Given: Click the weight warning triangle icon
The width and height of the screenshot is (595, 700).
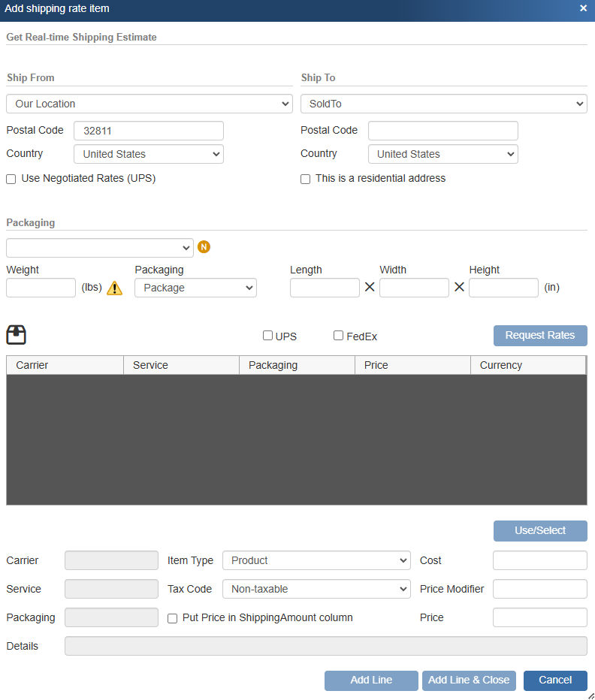Looking at the screenshot, I should coord(114,288).
